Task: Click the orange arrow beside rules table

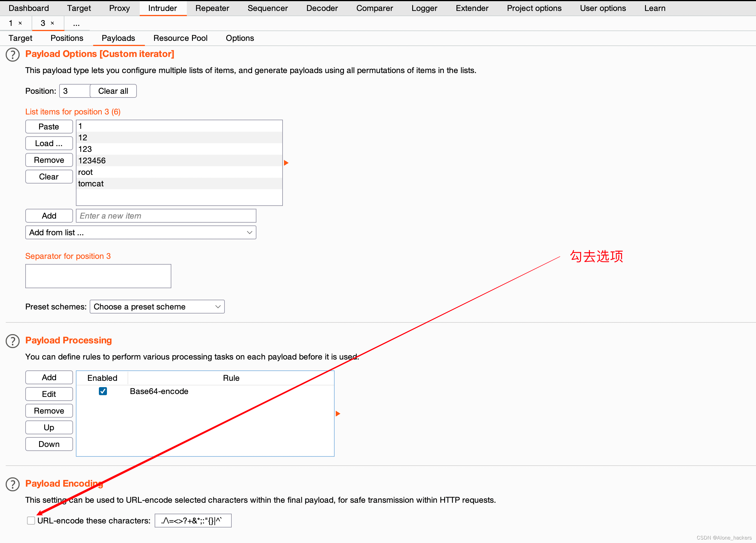Action: point(338,414)
